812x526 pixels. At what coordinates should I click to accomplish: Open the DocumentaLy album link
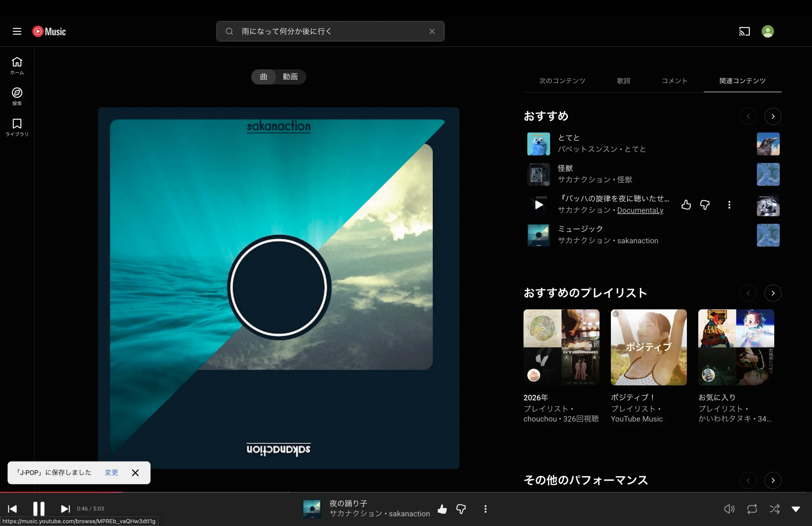click(x=640, y=210)
